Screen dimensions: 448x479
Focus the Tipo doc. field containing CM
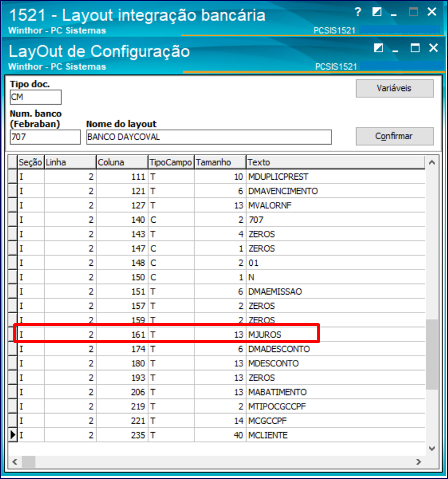coord(36,97)
